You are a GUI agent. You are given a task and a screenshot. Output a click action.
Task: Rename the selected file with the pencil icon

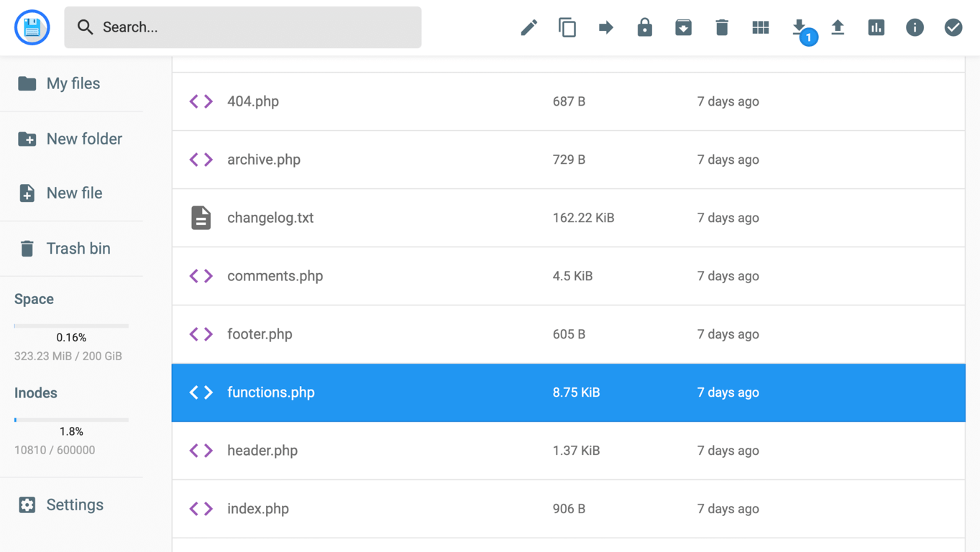coord(528,27)
